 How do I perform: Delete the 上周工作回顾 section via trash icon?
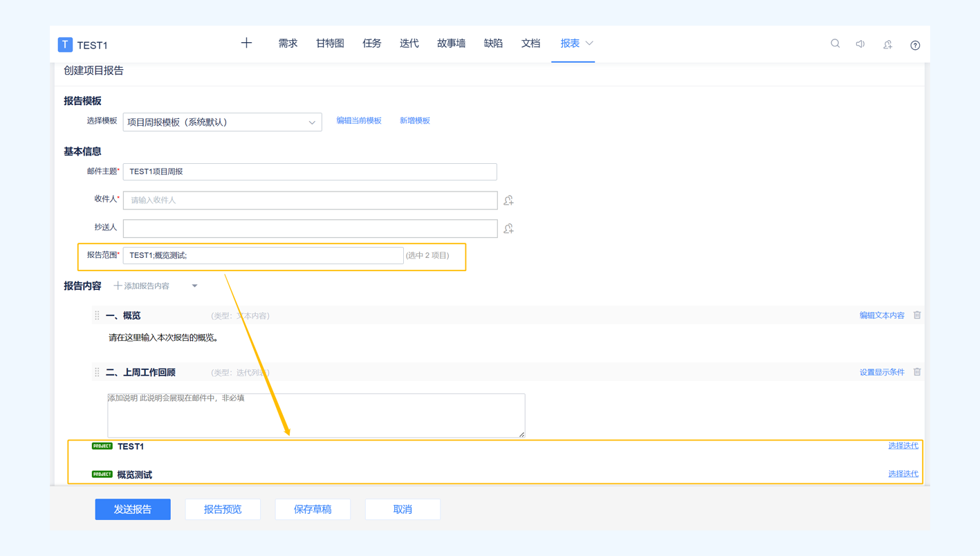pyautogui.click(x=917, y=372)
